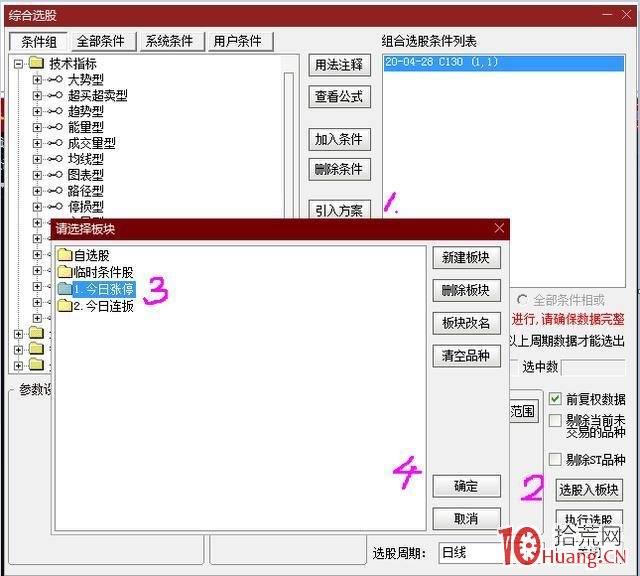The width and height of the screenshot is (640, 576).
Task: Rename block via 板块改名
Action: pos(466,323)
